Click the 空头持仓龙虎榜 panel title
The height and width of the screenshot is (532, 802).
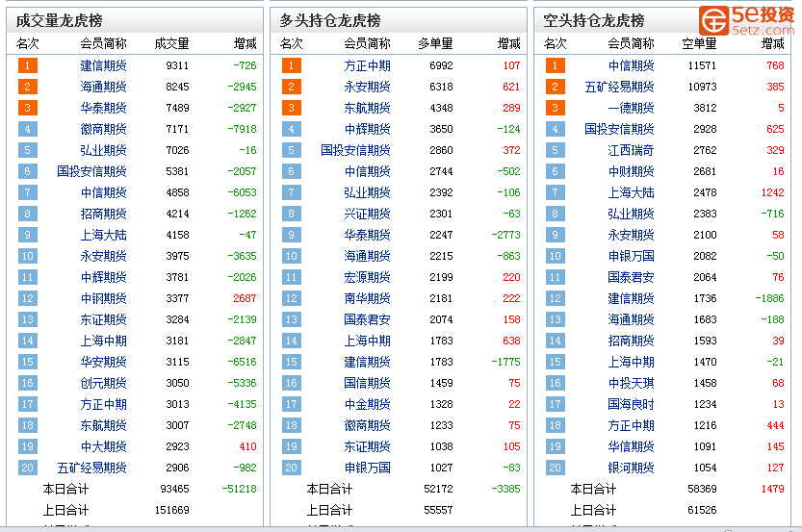[x=594, y=20]
